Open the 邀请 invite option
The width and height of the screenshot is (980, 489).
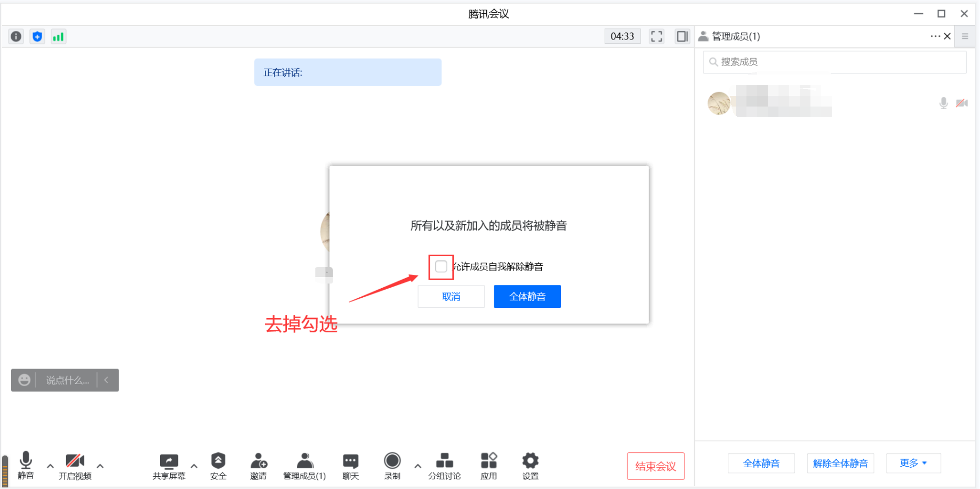pyautogui.click(x=259, y=466)
